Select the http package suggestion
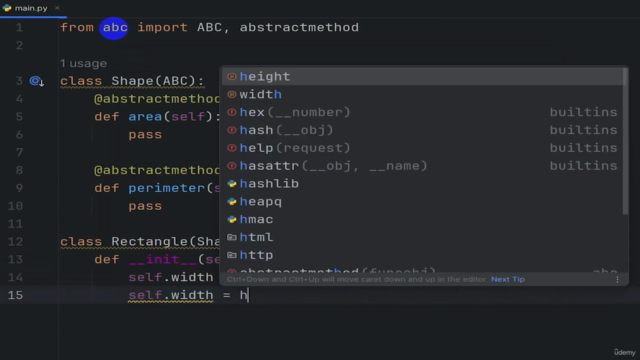The width and height of the screenshot is (640, 360). (422, 255)
